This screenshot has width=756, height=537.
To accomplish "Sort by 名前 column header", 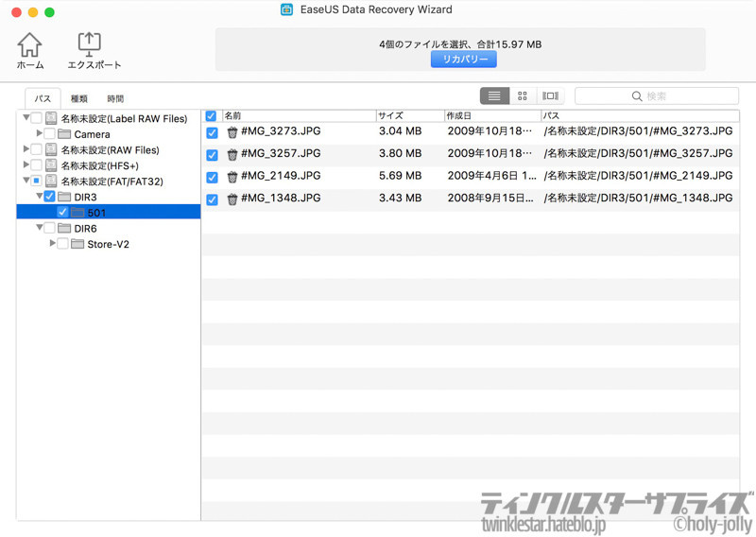I will (299, 115).
